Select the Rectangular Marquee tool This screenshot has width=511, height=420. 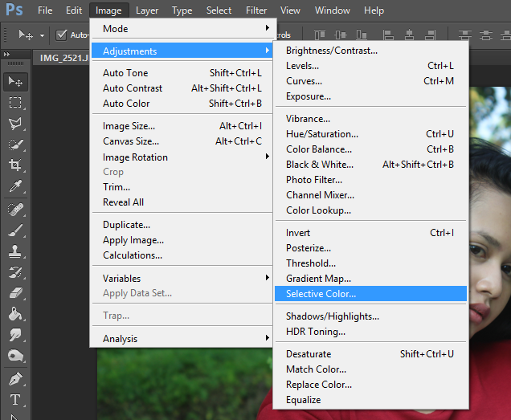[x=15, y=103]
